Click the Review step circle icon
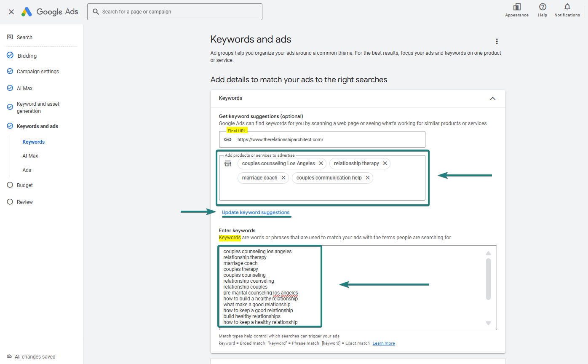Viewport: 588px width, 364px height. (x=10, y=202)
